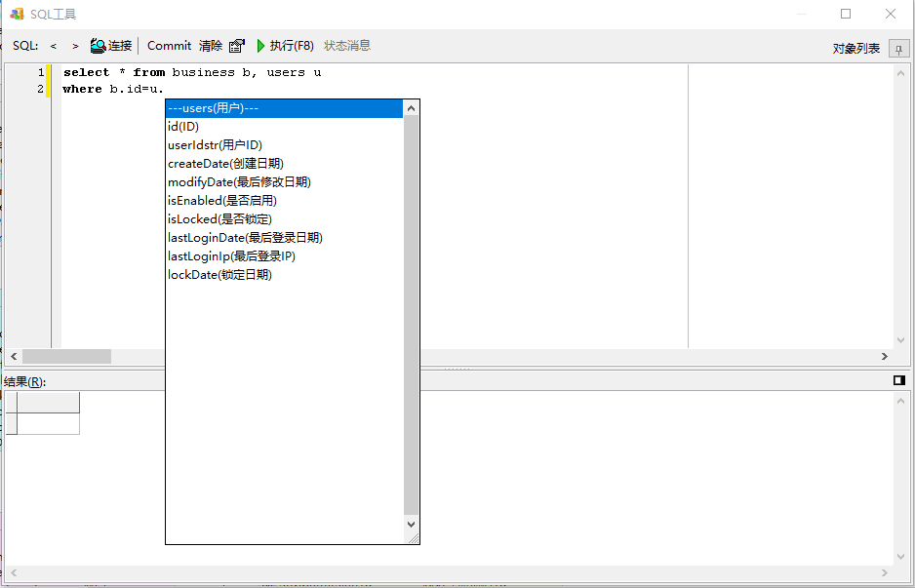Viewport: 915px width, 588px height.
Task: Click the SQL工具 window app icon
Action: (x=17, y=14)
